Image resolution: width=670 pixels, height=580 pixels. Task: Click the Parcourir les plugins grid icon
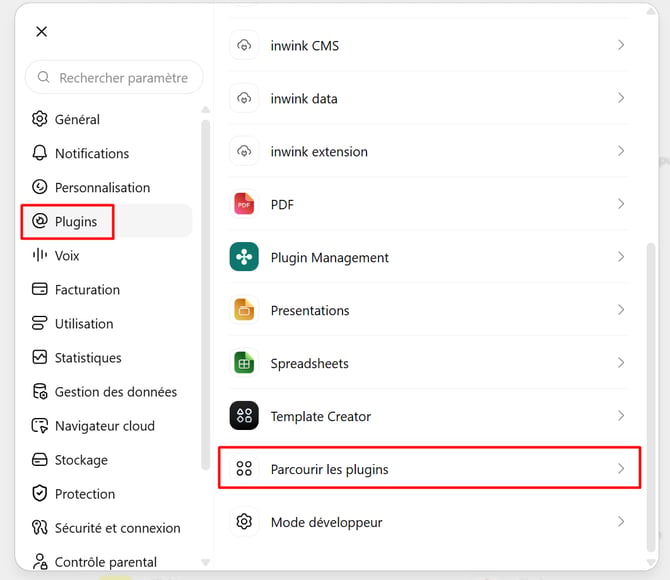click(x=244, y=468)
